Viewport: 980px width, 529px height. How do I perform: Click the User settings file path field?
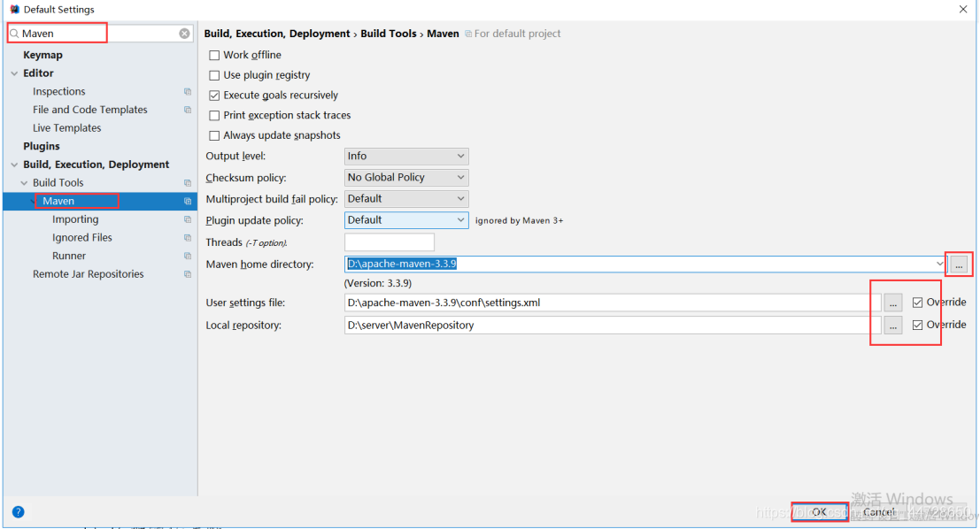point(613,303)
